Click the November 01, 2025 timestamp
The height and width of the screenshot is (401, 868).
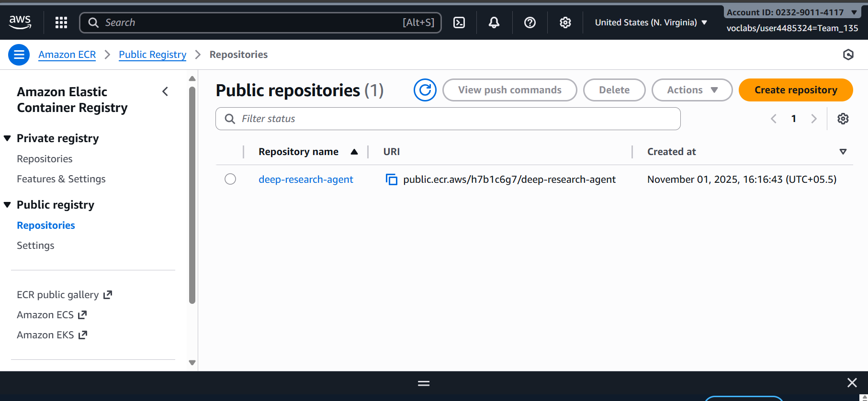742,179
